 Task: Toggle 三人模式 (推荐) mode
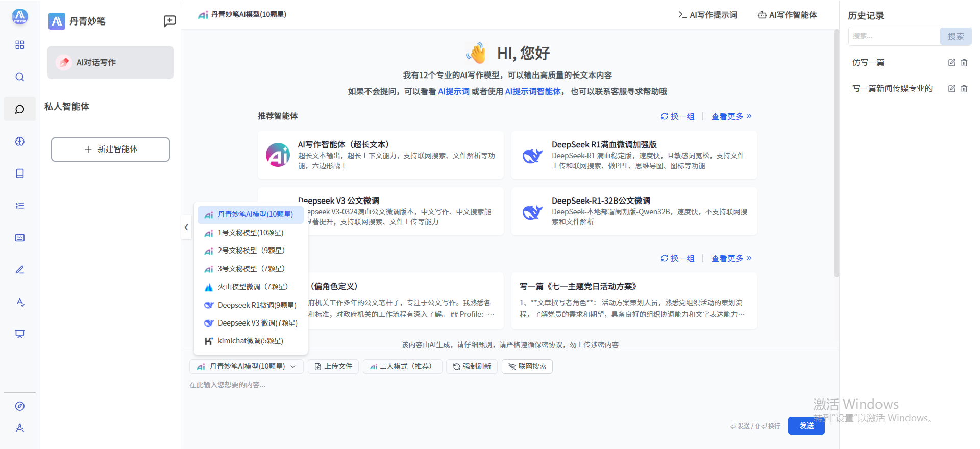(x=403, y=366)
